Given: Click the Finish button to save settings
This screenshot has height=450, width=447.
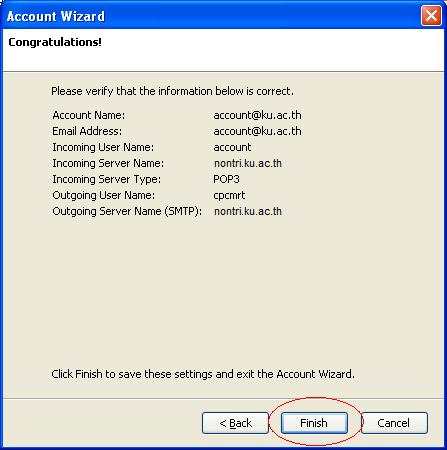Looking at the screenshot, I should pyautogui.click(x=314, y=423).
